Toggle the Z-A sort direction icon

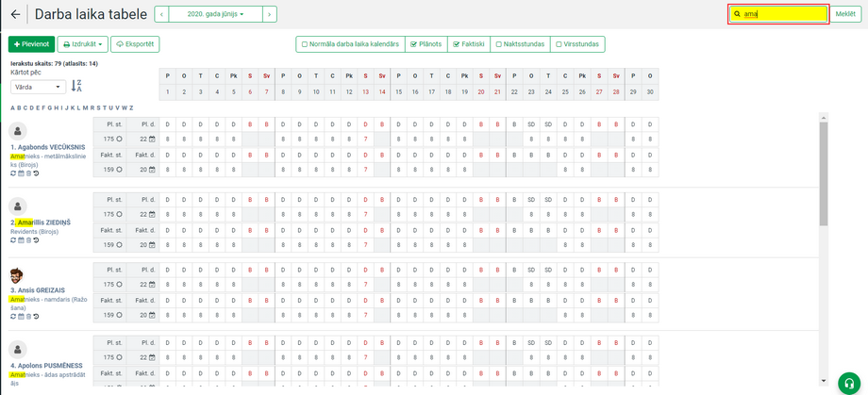coord(76,87)
